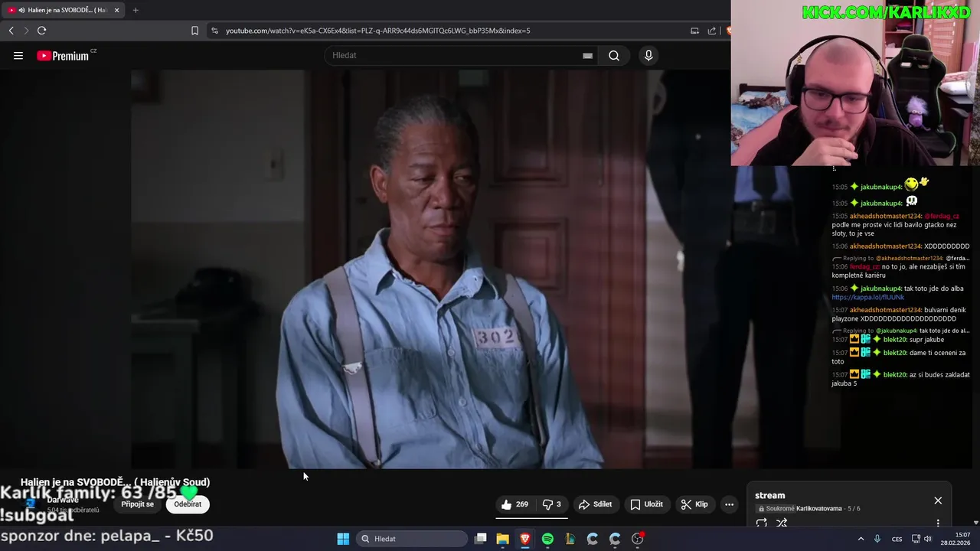Open a new browser tab

136,10
